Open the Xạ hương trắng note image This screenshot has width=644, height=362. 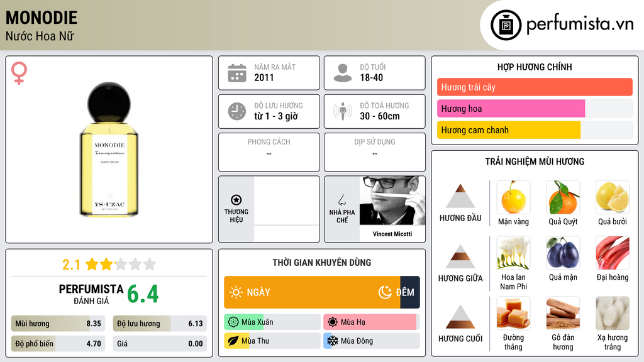[x=613, y=313]
